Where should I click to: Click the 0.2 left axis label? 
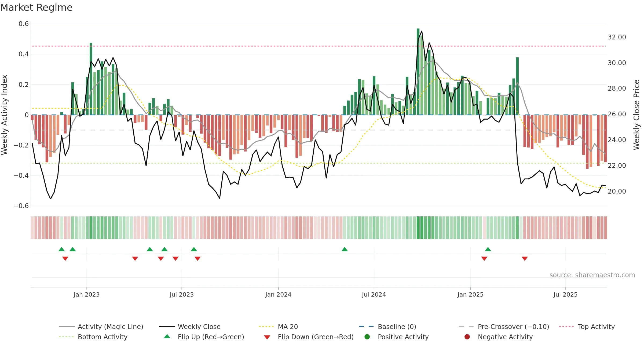[x=24, y=85]
